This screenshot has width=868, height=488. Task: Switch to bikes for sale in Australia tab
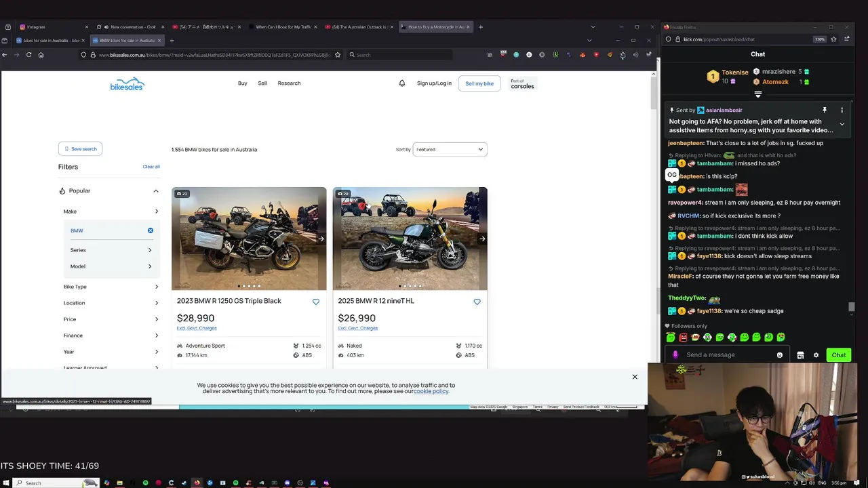click(52, 41)
